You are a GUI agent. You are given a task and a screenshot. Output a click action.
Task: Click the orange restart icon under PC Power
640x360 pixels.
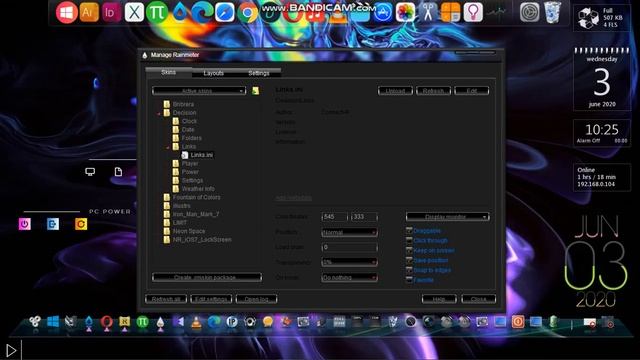point(81,224)
